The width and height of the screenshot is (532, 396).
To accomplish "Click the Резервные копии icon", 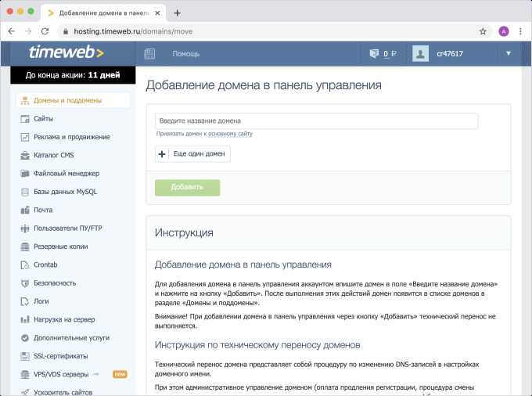I will (25, 247).
